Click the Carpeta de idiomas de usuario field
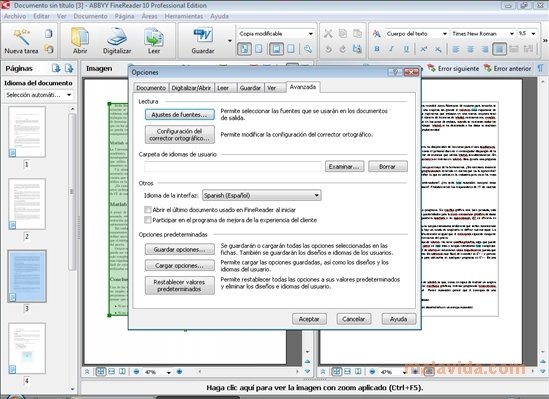 pyautogui.click(x=232, y=167)
